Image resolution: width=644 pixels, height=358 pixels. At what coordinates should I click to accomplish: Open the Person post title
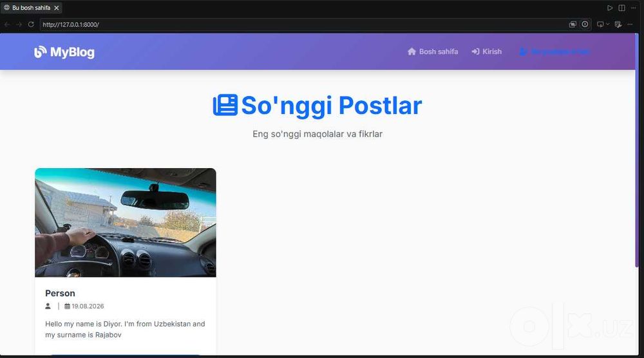click(60, 293)
